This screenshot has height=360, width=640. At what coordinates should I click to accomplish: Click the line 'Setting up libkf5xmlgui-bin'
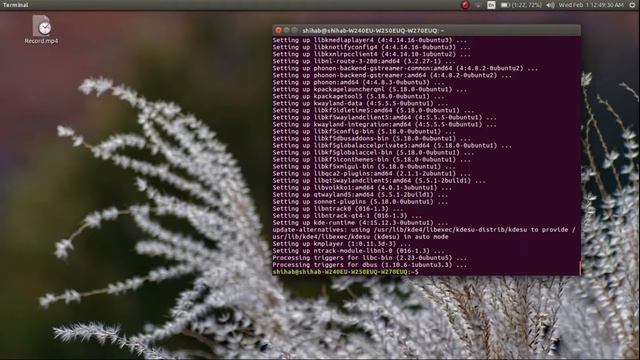[364, 167]
